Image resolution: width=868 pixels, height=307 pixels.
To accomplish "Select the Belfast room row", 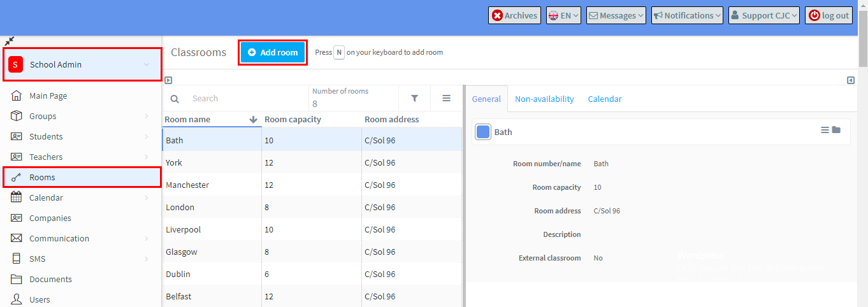I will (x=312, y=296).
